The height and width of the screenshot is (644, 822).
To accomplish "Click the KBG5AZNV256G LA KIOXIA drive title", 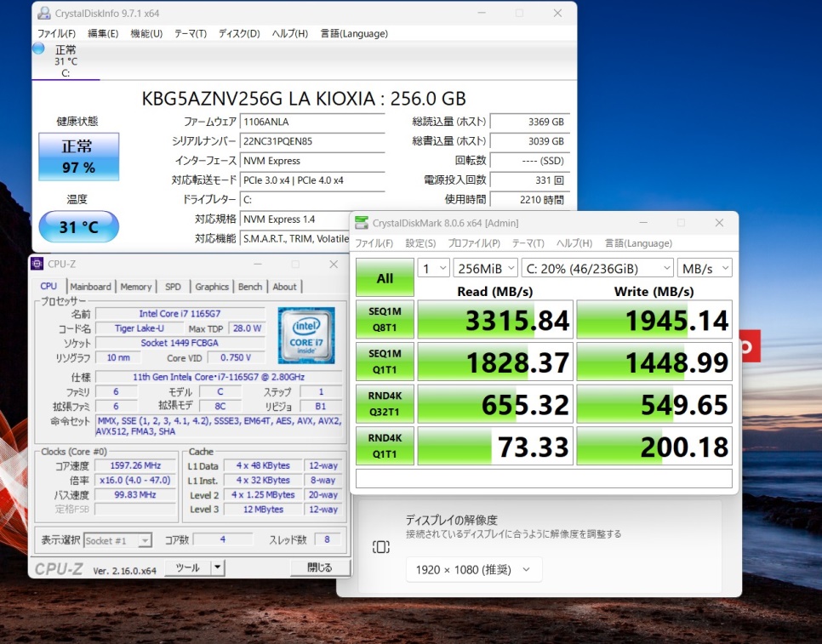I will (x=304, y=99).
